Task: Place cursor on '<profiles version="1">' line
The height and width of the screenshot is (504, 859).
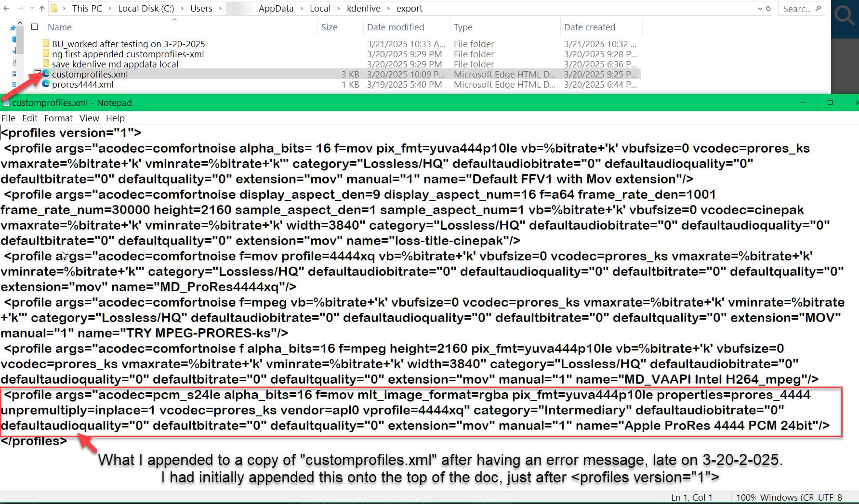Action: [x=71, y=133]
